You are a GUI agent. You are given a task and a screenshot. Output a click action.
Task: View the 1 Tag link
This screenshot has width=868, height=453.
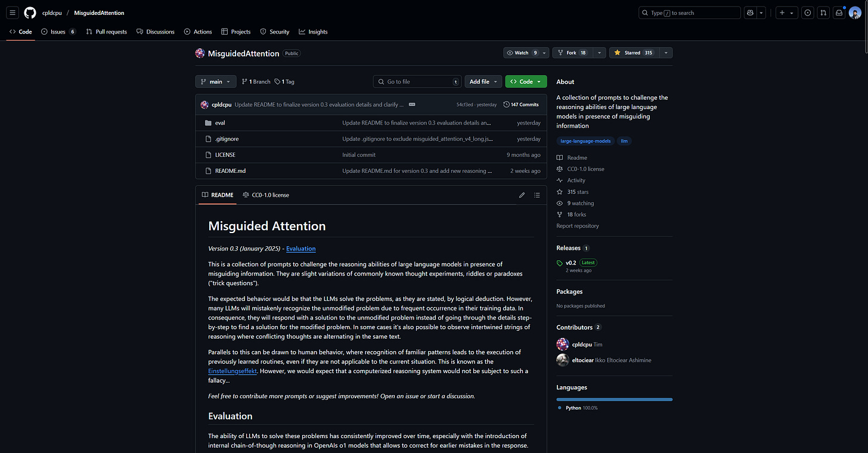pos(284,82)
